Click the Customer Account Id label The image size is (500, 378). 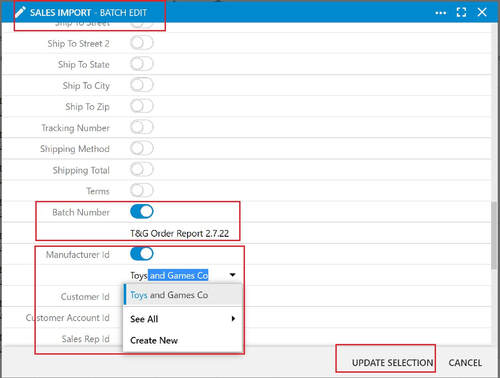click(68, 318)
